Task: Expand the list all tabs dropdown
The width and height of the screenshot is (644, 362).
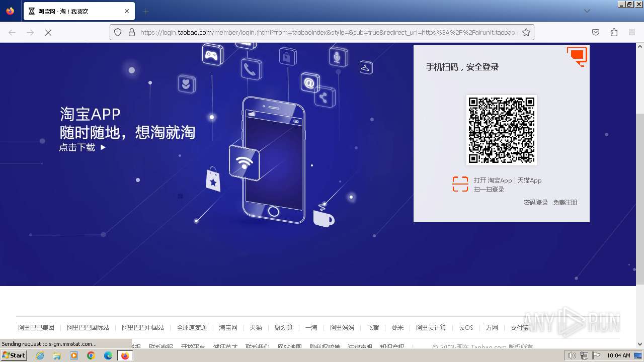Action: click(x=587, y=11)
